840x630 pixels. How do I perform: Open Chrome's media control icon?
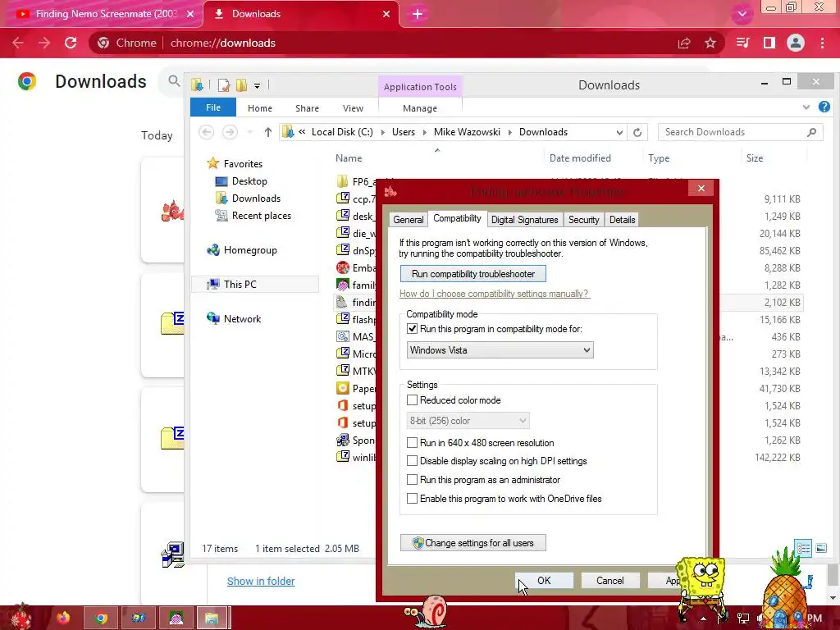(742, 43)
